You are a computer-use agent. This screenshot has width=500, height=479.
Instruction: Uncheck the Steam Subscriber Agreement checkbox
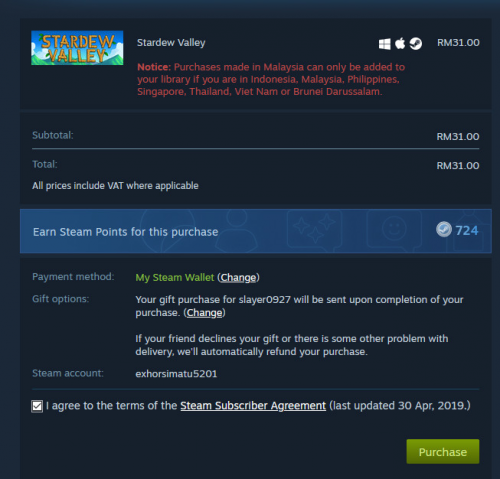pos(37,406)
